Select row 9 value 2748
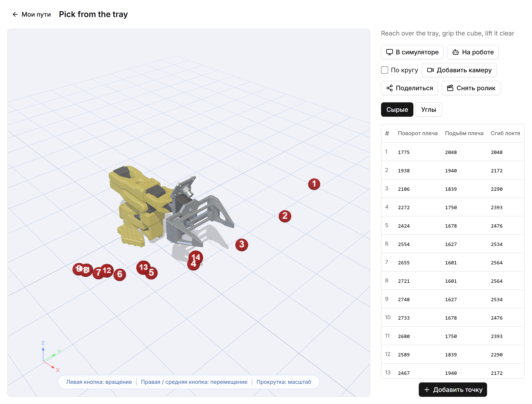532x404 pixels. (403, 299)
